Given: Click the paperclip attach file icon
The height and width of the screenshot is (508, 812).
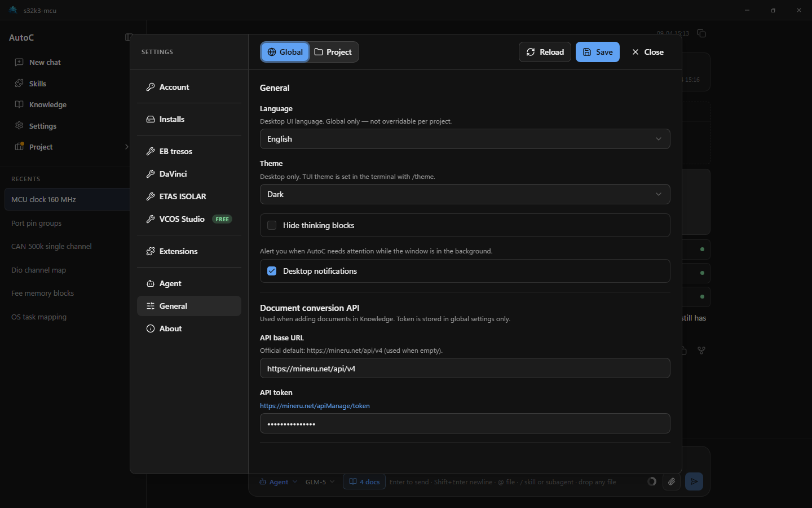Looking at the screenshot, I should tap(671, 481).
